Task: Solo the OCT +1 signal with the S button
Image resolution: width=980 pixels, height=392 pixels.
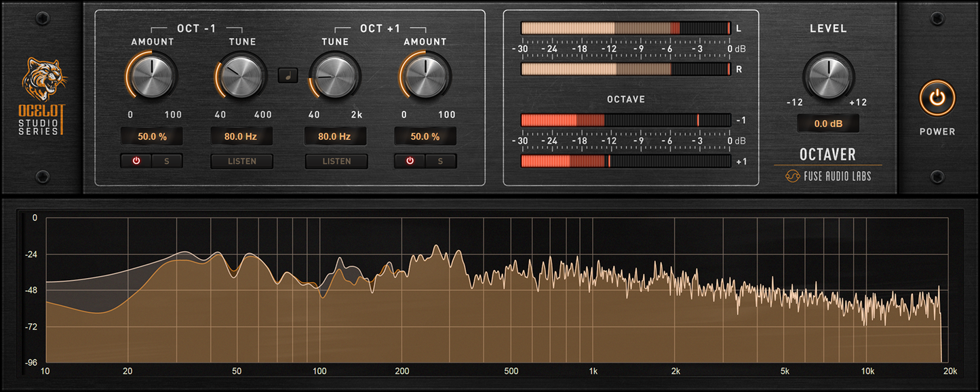Action: [x=440, y=161]
